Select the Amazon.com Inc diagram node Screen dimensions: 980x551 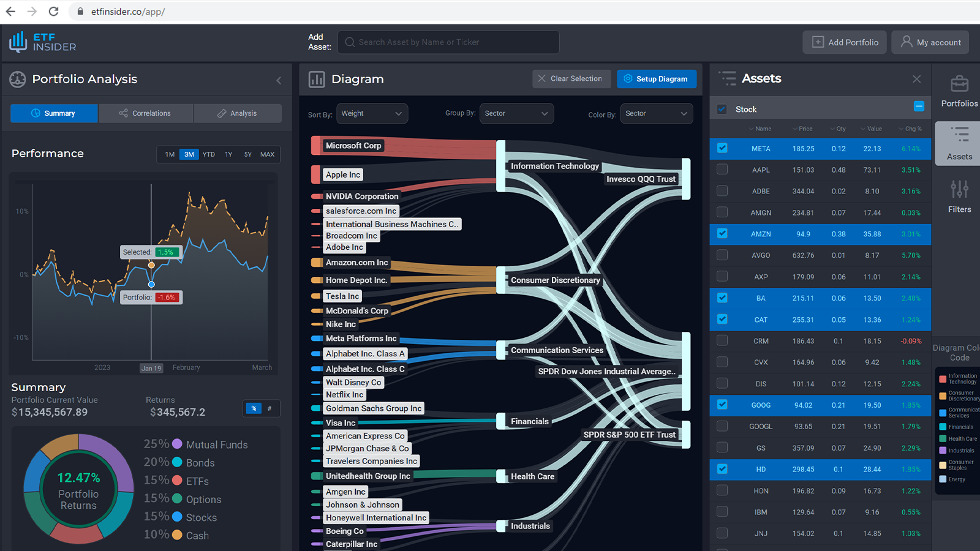pos(356,262)
